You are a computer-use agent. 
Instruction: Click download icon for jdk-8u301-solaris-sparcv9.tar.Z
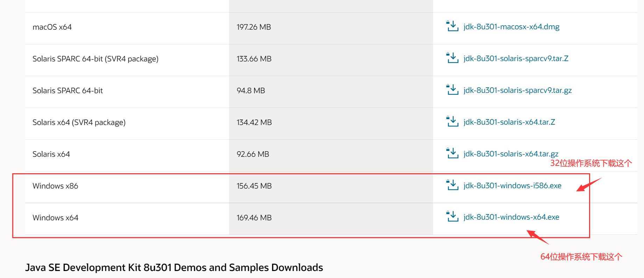(x=452, y=58)
